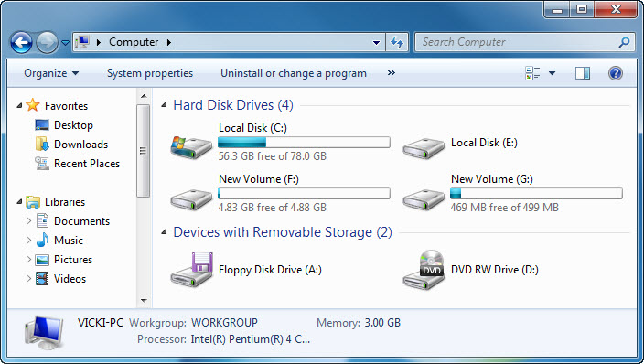Click the magnifier search icon

624,42
